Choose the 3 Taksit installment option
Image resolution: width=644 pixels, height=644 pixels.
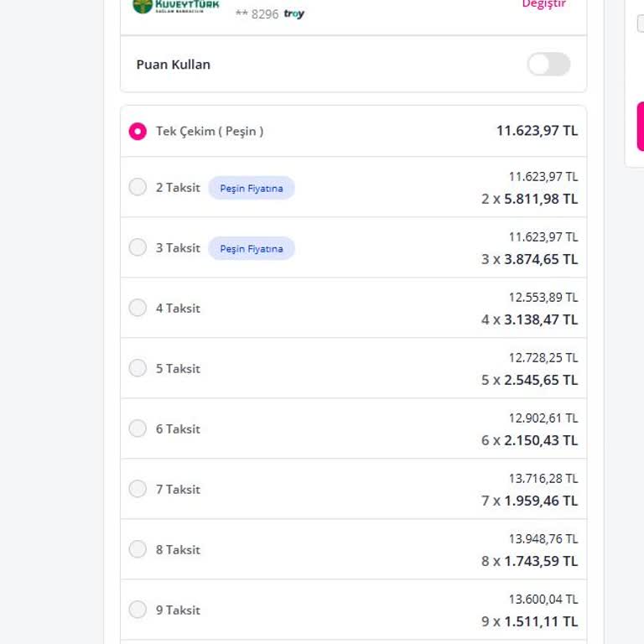138,247
